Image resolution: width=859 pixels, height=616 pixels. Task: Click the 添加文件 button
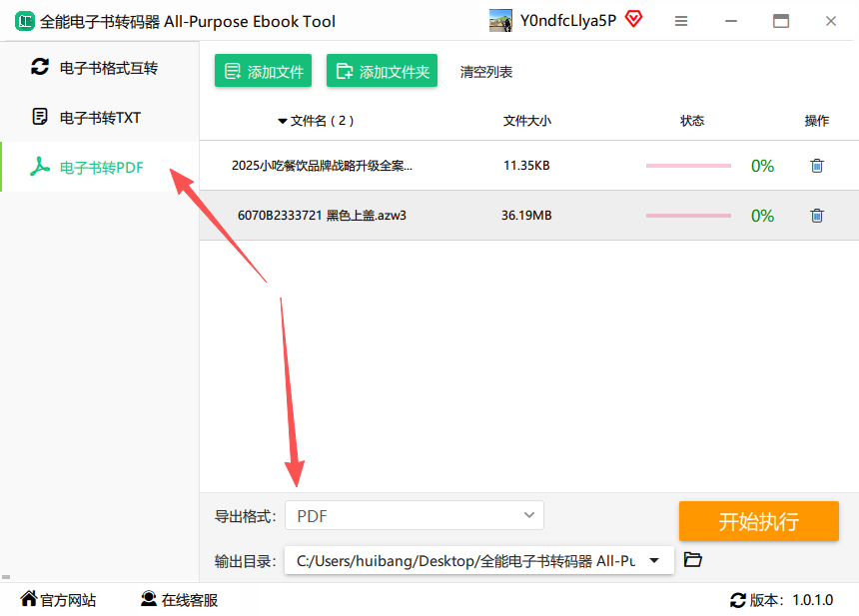(263, 71)
